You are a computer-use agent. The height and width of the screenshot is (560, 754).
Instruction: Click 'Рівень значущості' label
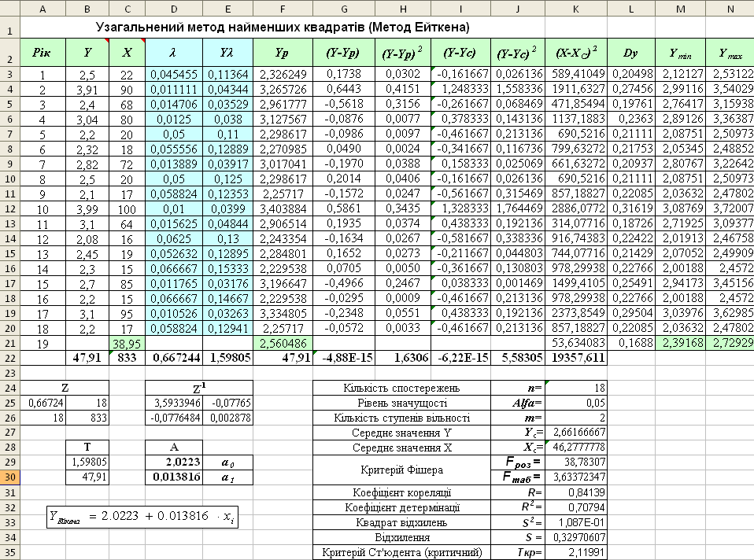(x=401, y=403)
